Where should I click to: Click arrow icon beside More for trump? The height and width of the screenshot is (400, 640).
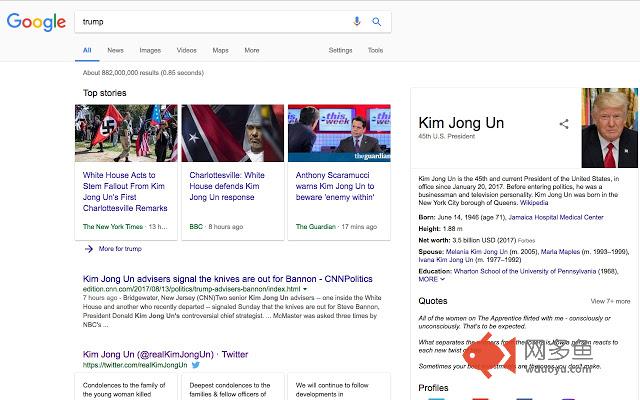(x=89, y=249)
